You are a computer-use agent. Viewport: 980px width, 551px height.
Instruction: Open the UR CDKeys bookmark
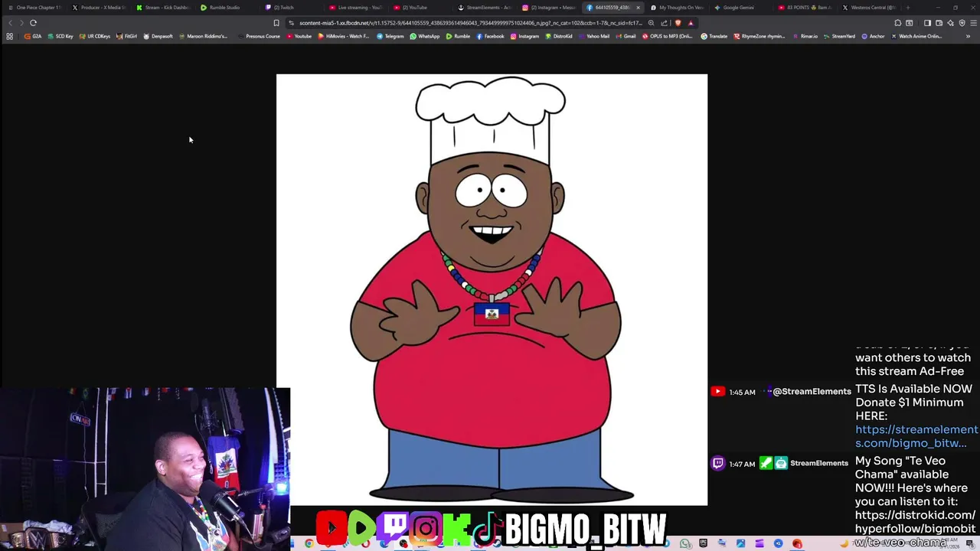(x=95, y=36)
